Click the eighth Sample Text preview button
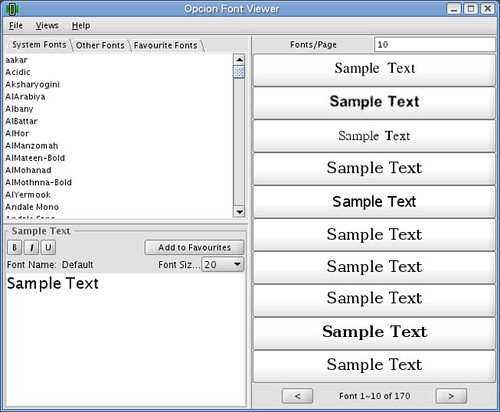Screen dimensions: 500x412 click(x=374, y=300)
